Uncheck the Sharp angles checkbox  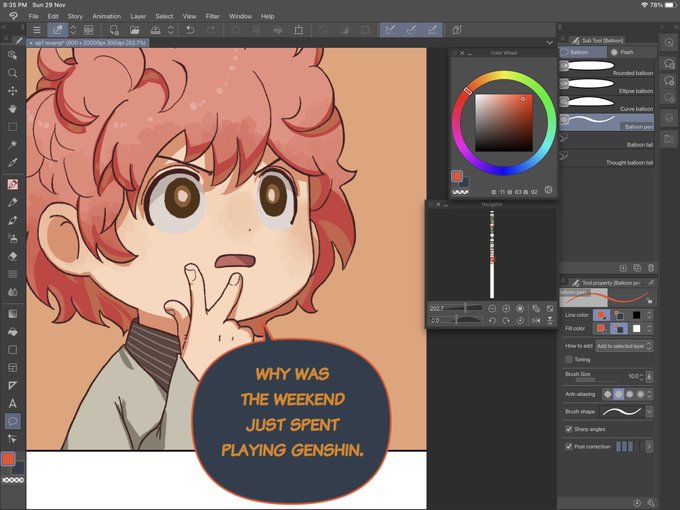point(569,429)
